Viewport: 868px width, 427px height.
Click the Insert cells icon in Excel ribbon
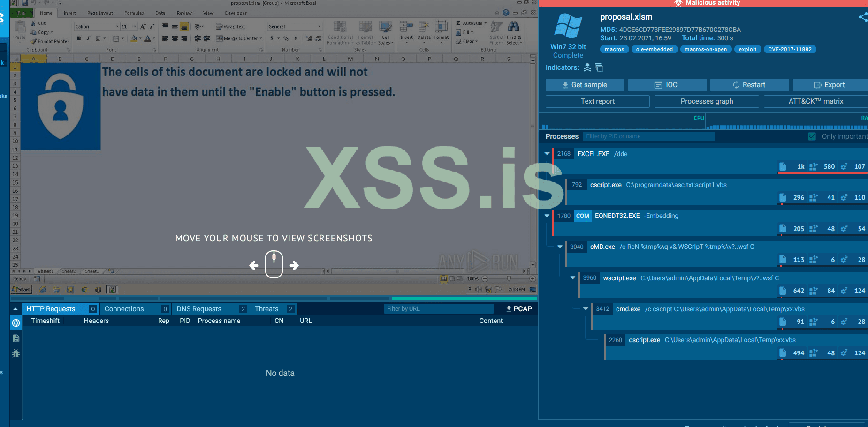click(406, 27)
